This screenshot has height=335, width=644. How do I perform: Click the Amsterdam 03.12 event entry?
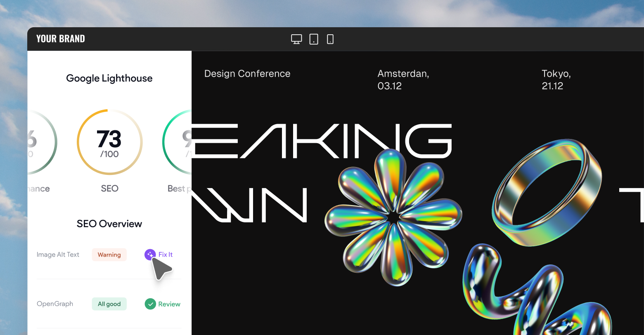coord(403,80)
